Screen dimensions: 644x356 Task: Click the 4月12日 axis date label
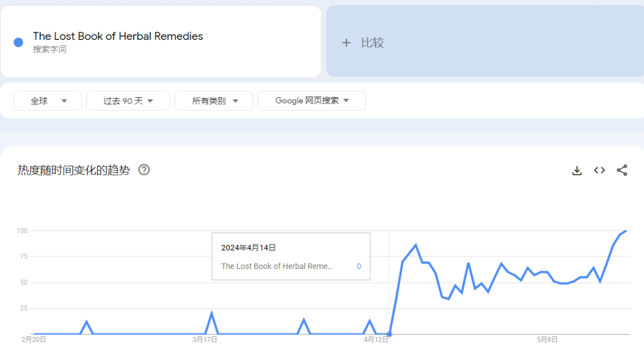click(376, 339)
